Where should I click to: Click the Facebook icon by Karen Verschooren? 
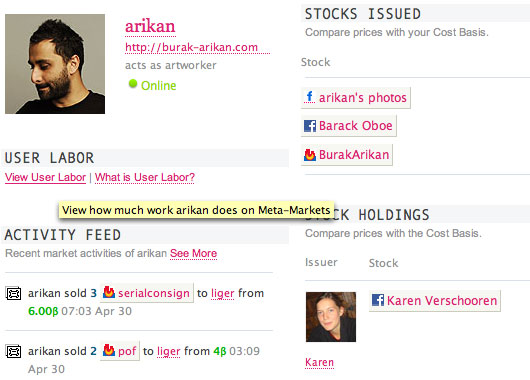[x=378, y=300]
